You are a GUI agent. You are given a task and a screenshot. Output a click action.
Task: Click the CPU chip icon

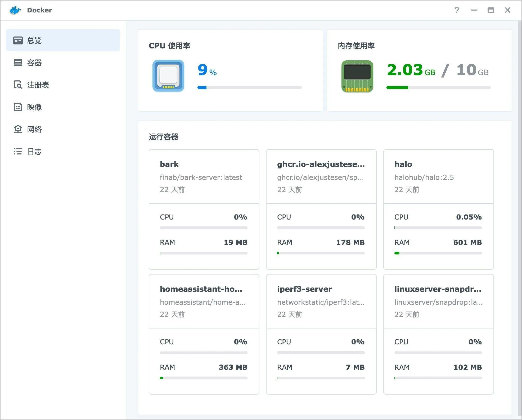click(168, 76)
